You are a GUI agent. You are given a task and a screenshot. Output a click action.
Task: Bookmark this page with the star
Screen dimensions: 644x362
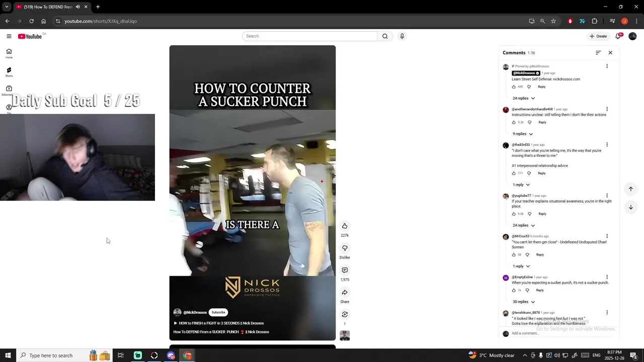(553, 21)
